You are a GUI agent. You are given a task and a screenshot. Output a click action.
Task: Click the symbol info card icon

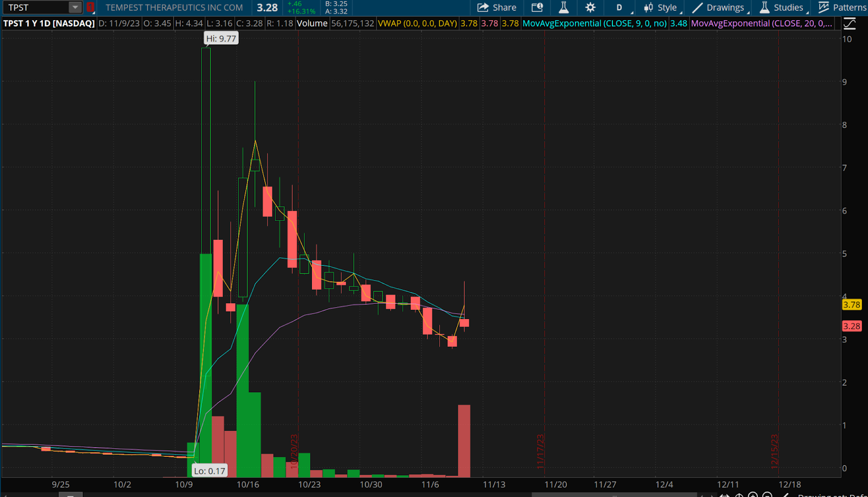coord(537,8)
